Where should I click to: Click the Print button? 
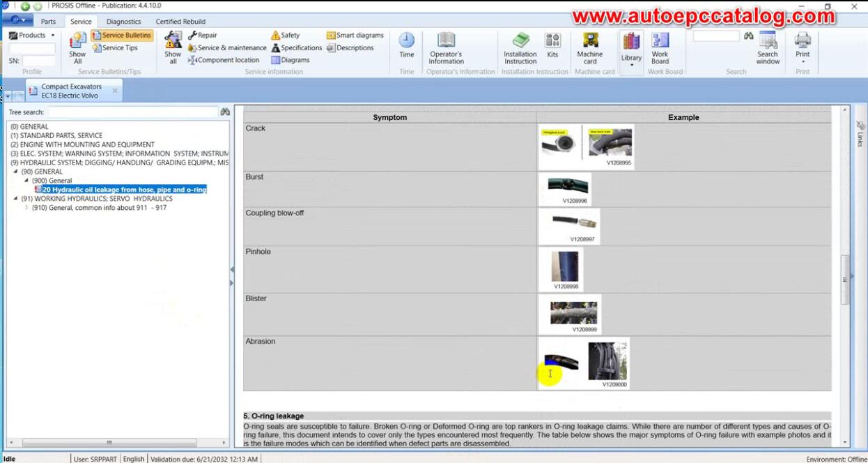click(803, 47)
